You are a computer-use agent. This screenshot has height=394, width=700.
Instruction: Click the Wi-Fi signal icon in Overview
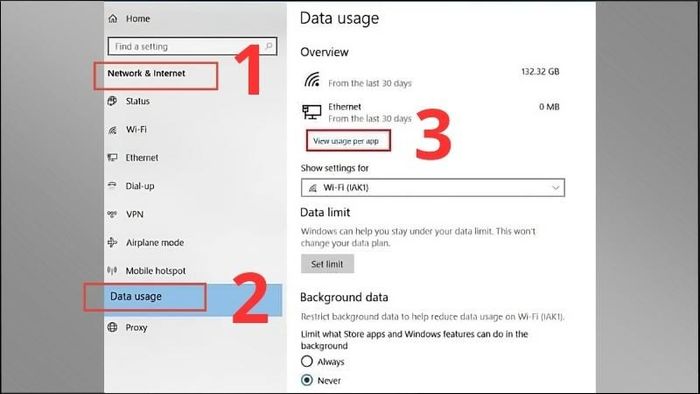click(312, 79)
